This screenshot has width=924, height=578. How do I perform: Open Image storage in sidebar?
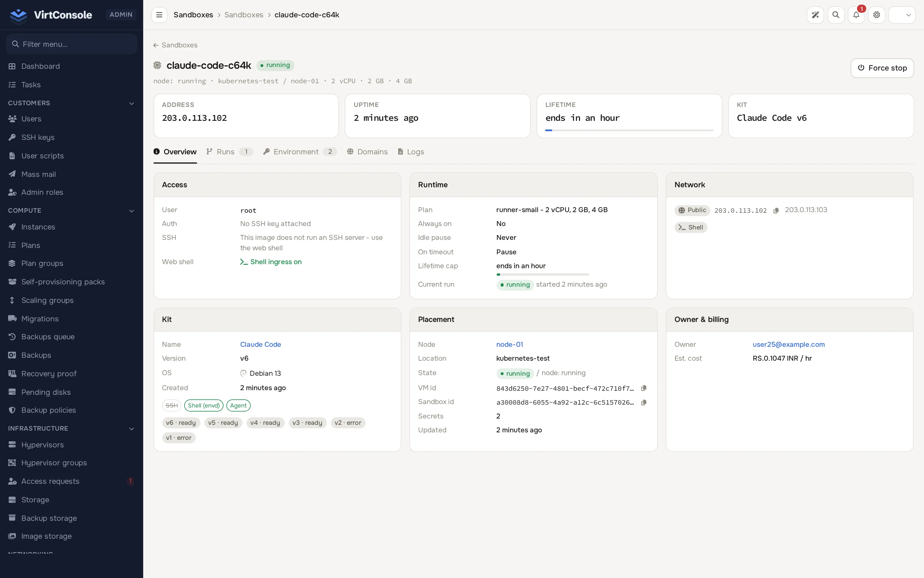tap(71, 536)
